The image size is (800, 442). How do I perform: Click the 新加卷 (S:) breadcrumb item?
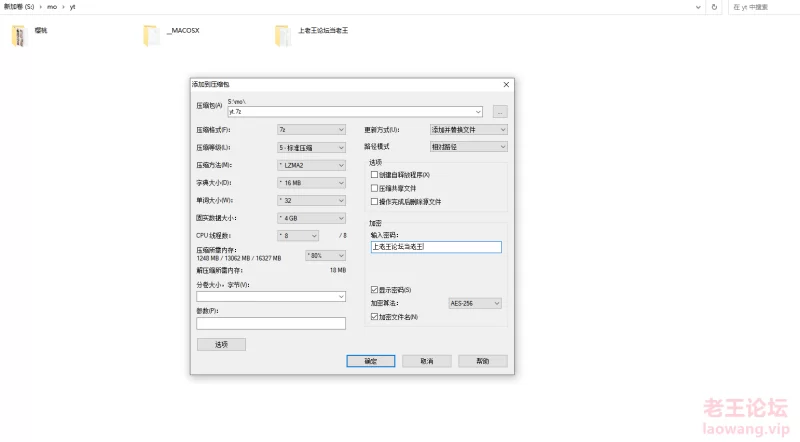20,6
